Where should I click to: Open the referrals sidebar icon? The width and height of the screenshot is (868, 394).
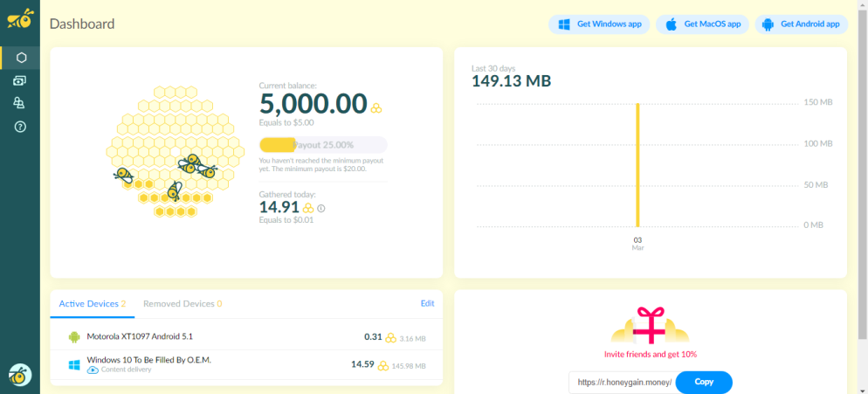[20, 103]
